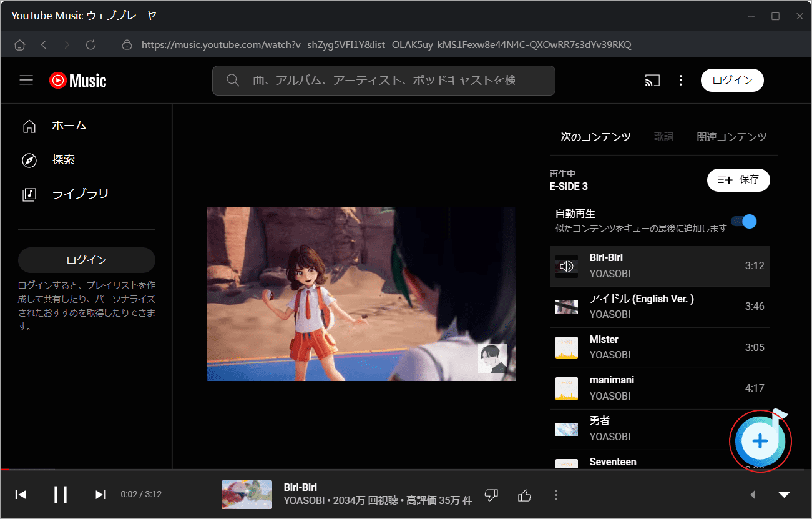The width and height of the screenshot is (812, 519).
Task: Like the current song
Action: coord(524,495)
